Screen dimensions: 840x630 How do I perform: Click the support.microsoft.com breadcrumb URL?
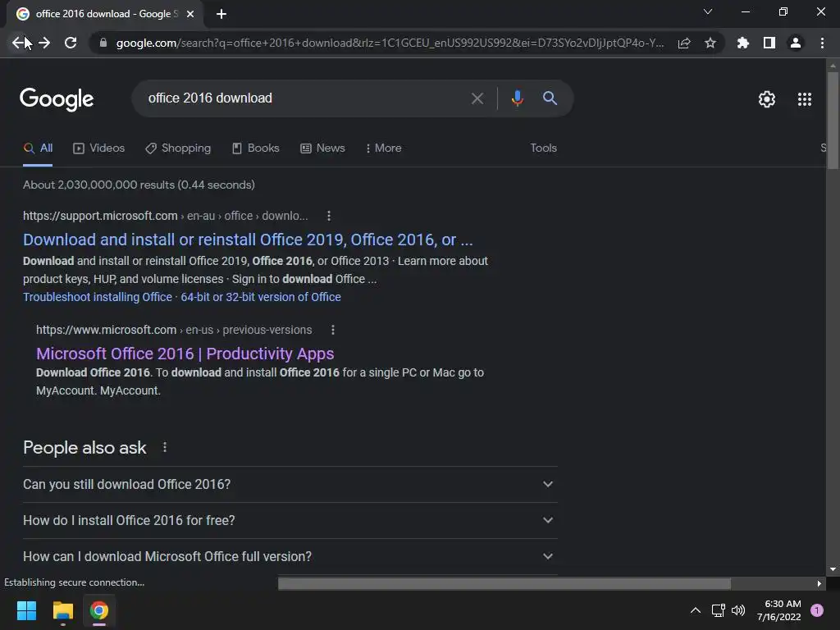(166, 216)
